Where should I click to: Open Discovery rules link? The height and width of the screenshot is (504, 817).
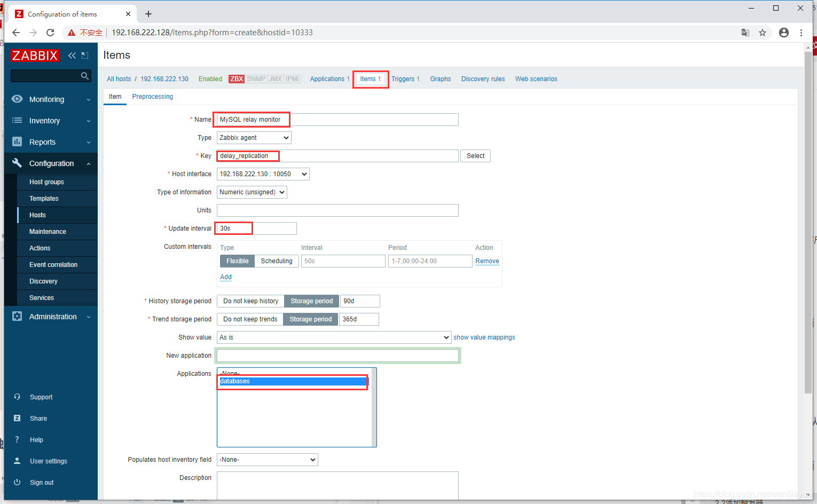pos(483,79)
